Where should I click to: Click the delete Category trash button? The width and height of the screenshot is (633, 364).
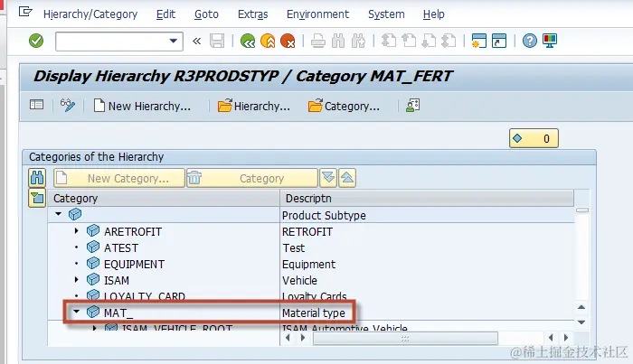[x=252, y=178]
